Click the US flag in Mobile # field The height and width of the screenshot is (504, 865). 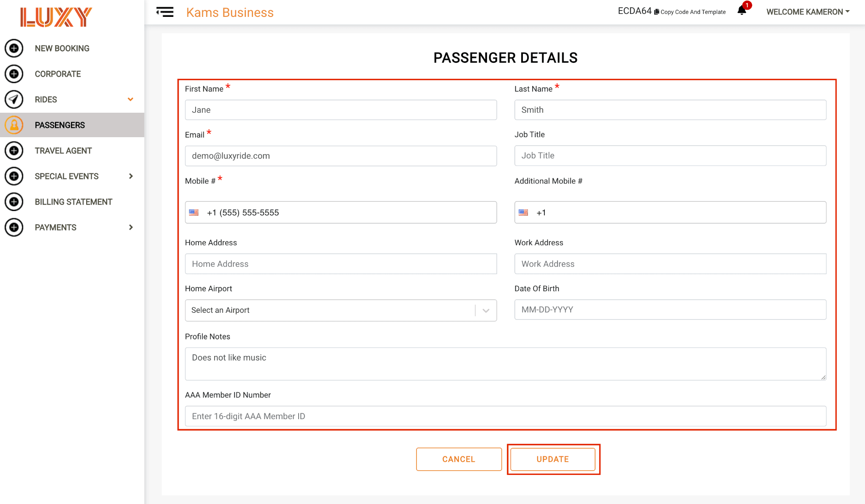194,212
